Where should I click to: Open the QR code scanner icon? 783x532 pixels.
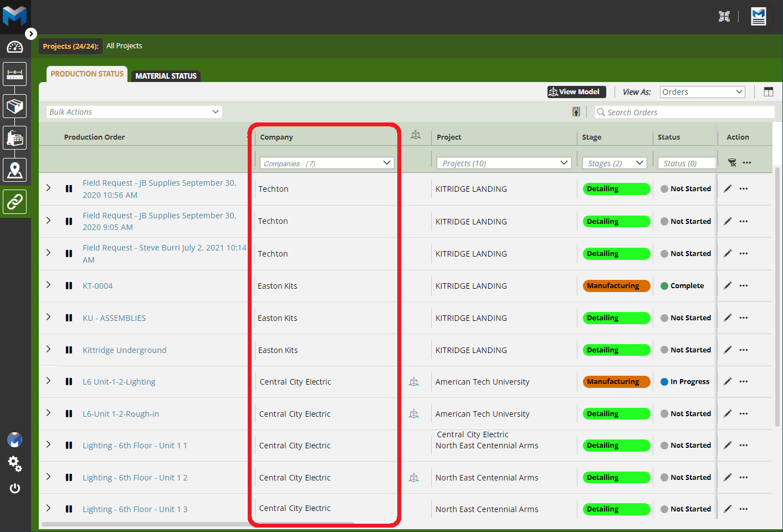click(x=724, y=17)
